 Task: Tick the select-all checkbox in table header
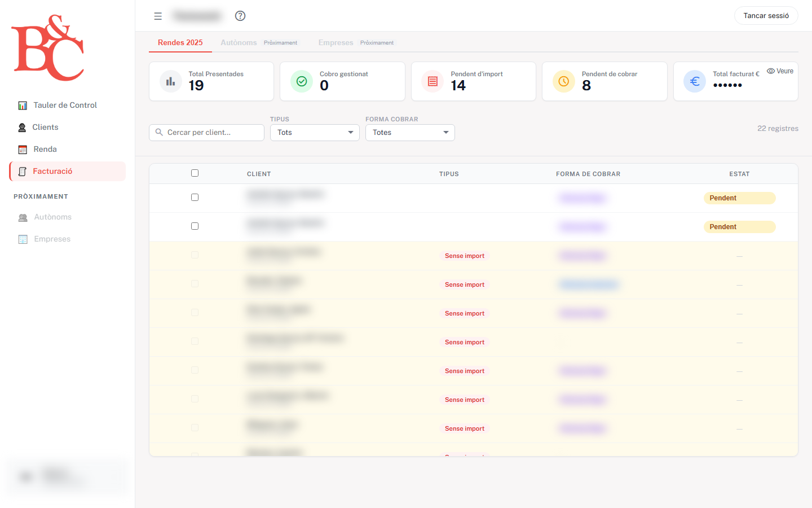[x=195, y=173]
